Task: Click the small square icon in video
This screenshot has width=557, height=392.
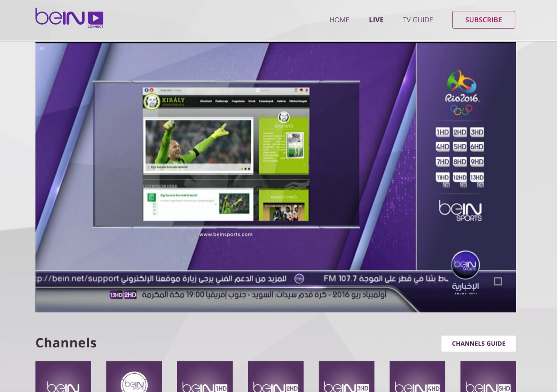Action: click(498, 281)
